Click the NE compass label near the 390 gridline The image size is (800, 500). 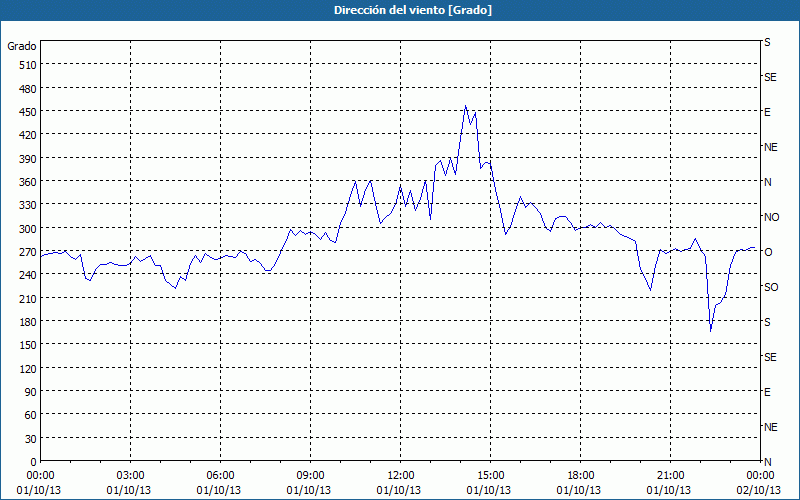click(x=770, y=147)
